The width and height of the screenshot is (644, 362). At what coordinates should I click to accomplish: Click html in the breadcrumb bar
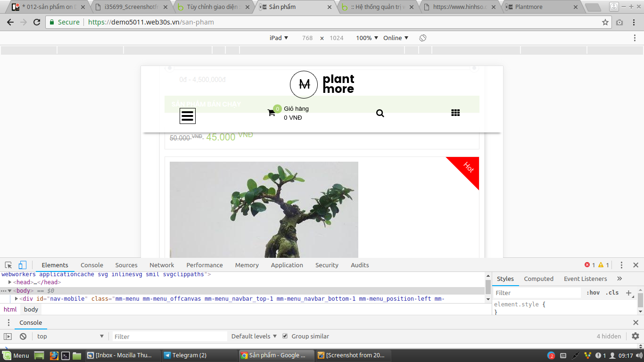click(10, 309)
